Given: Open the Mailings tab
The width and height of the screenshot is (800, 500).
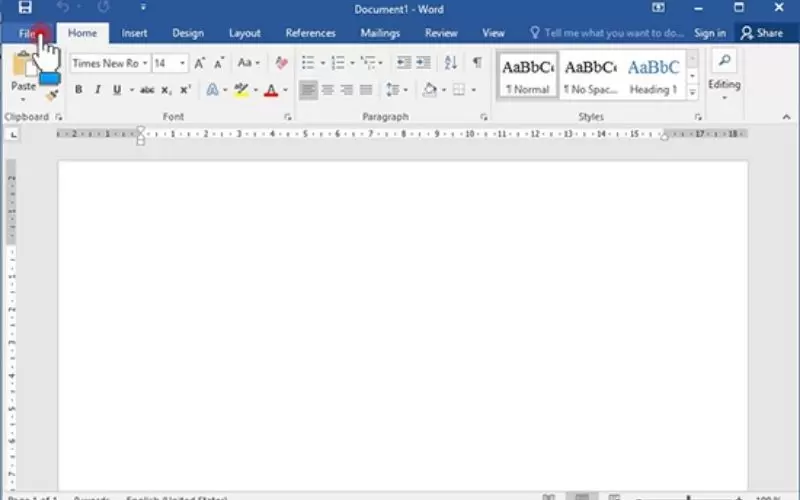Looking at the screenshot, I should coord(380,34).
